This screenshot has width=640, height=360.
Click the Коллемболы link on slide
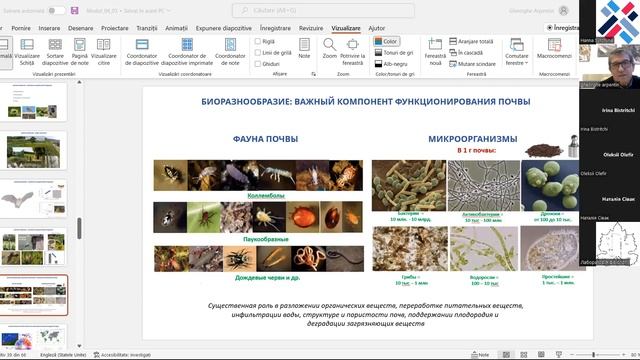[266, 196]
